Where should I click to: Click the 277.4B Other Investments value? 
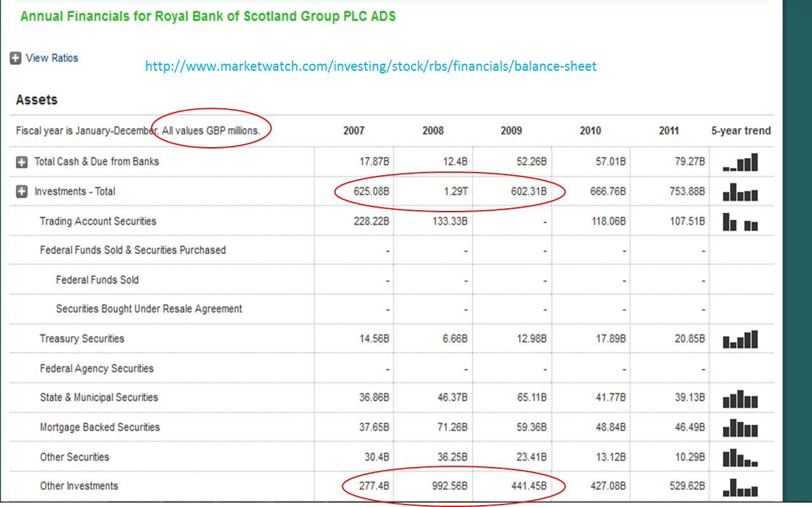pos(374,487)
